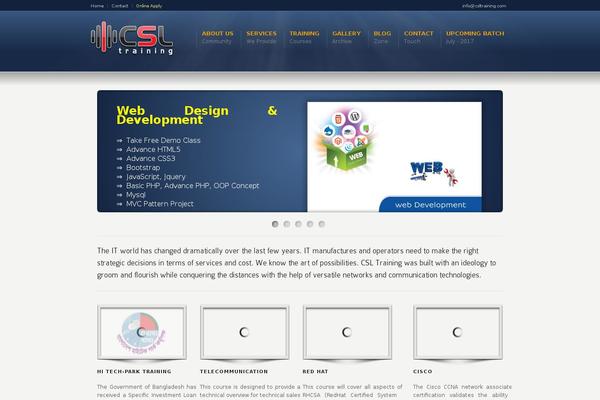Click the blue WEB text graphic with figure
600x400 pixels.
click(x=434, y=173)
